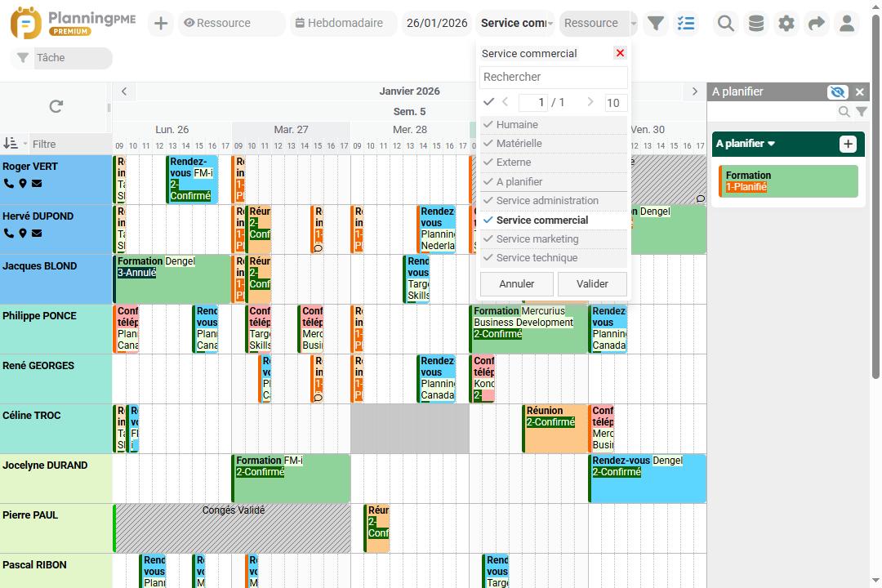Expand the A planifier dropdown in the side panel
882x588 pixels.
coord(750,144)
